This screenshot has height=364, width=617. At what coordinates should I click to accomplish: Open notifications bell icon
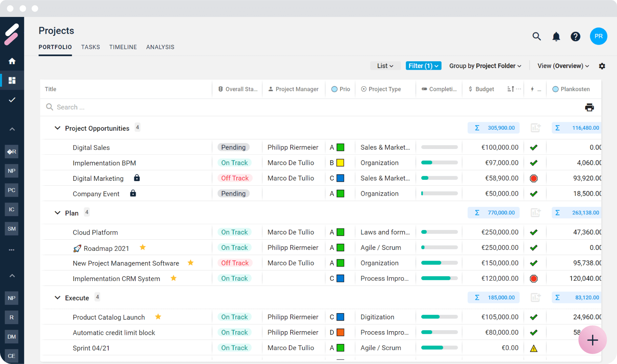pos(556,36)
